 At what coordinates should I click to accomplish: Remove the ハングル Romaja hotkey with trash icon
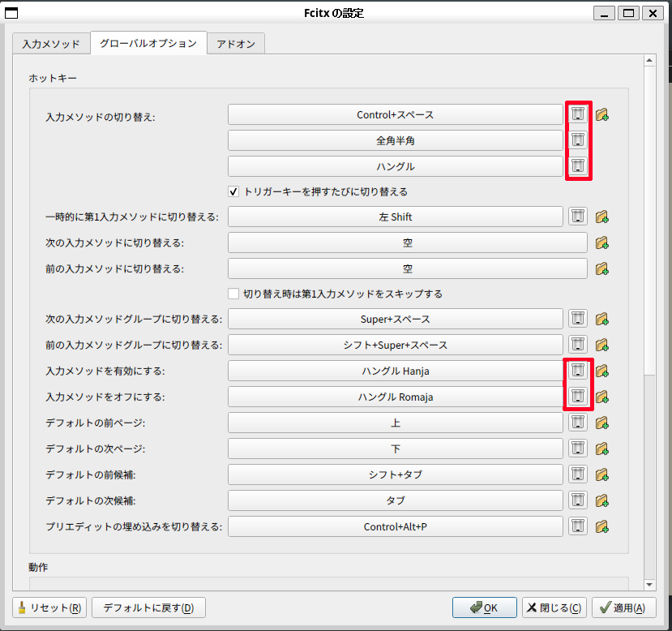tap(578, 397)
